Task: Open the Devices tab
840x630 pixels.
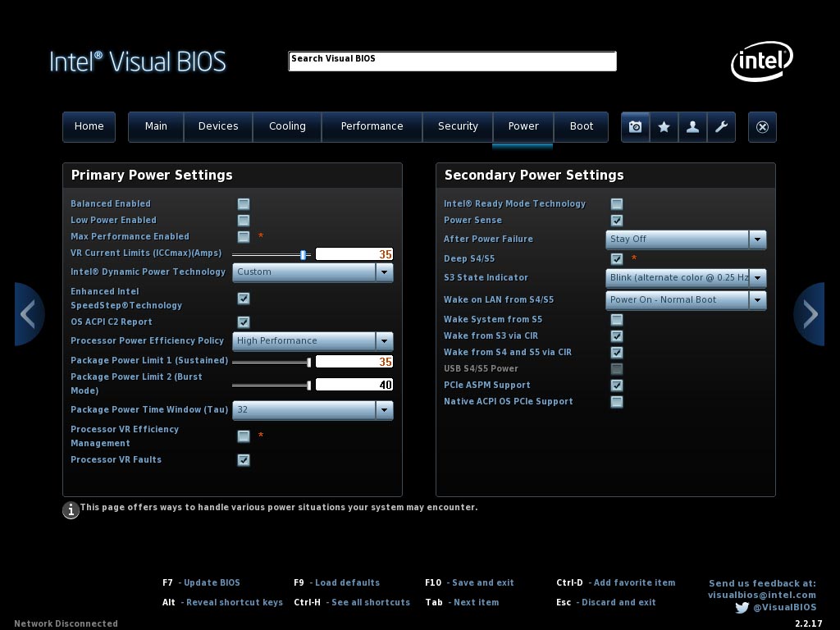Action: click(x=218, y=126)
